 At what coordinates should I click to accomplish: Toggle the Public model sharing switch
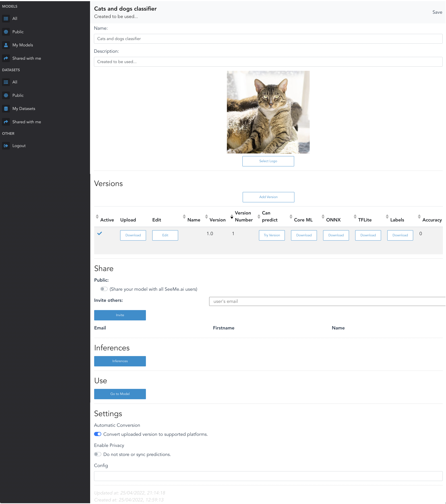104,289
